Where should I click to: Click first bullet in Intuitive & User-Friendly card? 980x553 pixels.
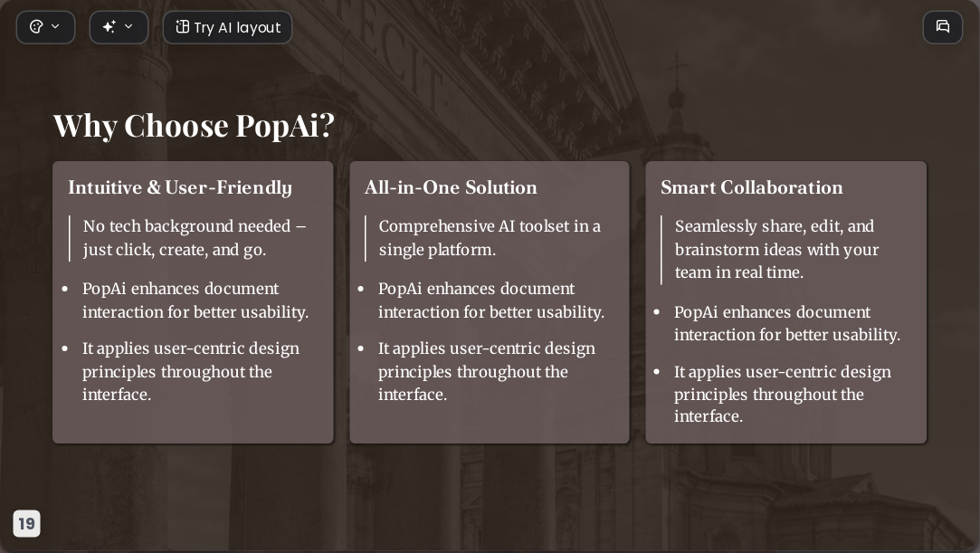tap(195, 300)
